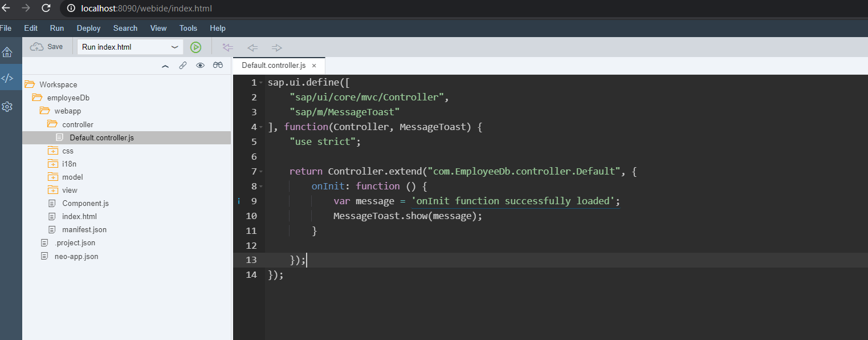The width and height of the screenshot is (868, 340).
Task: Click "sap/m/MessageToast" string in line 3
Action: pos(345,112)
